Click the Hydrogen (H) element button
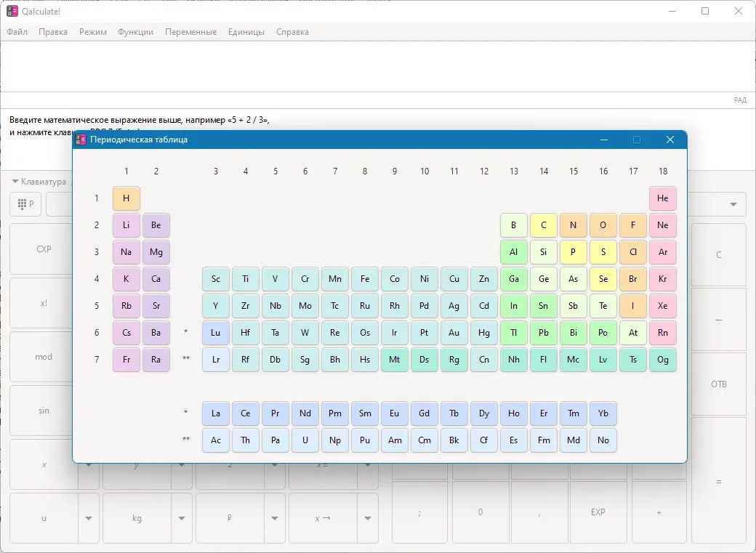 coord(126,198)
